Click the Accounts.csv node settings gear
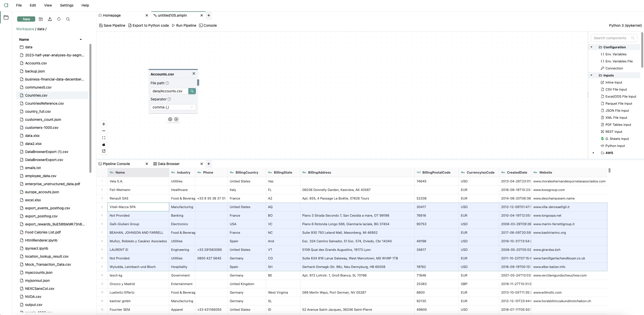This screenshot has height=315, width=644. (170, 119)
